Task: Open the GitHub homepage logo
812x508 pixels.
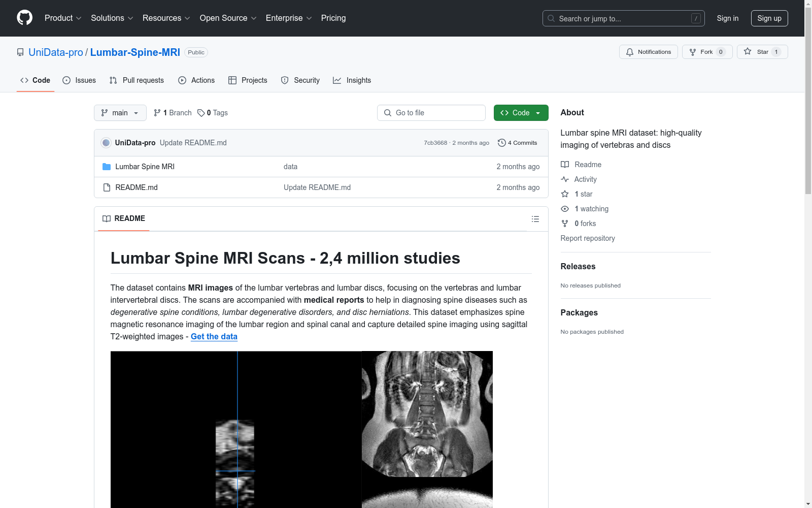Action: pos(24,18)
